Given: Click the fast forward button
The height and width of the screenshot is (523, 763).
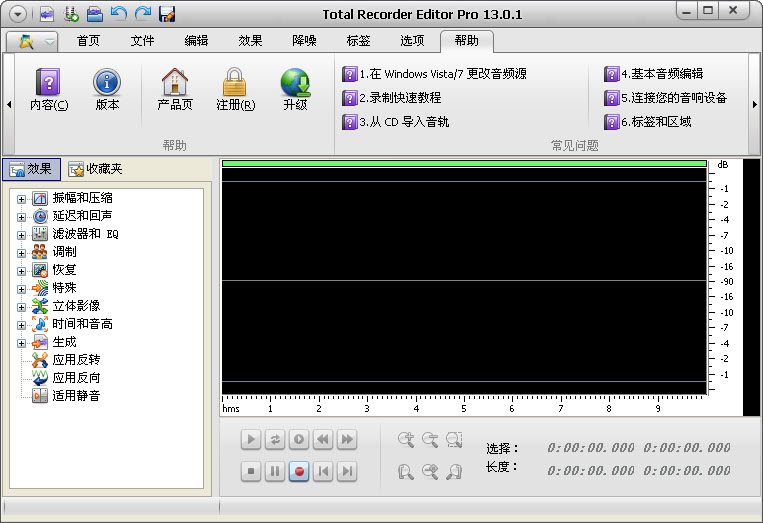Looking at the screenshot, I should (x=347, y=440).
